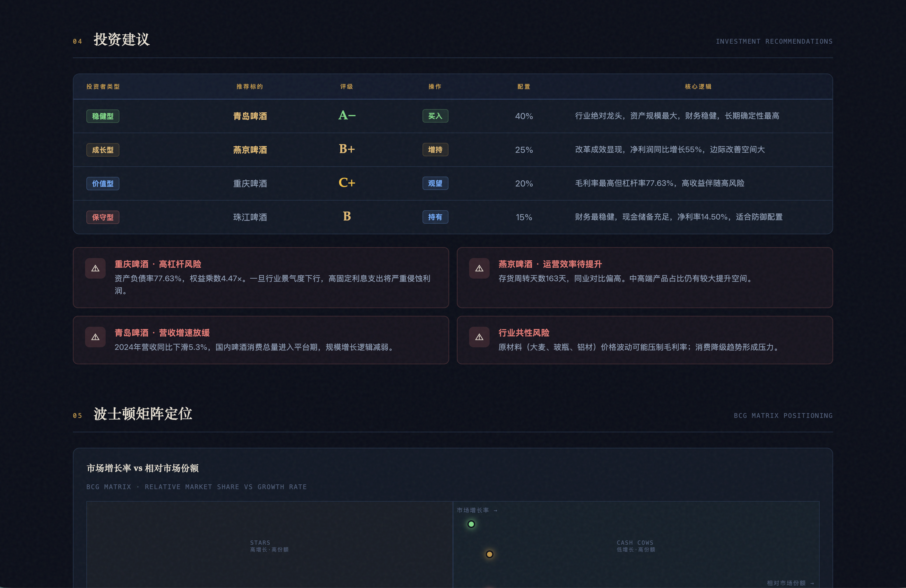Click the 增持 action tag
The image size is (906, 588).
click(435, 150)
